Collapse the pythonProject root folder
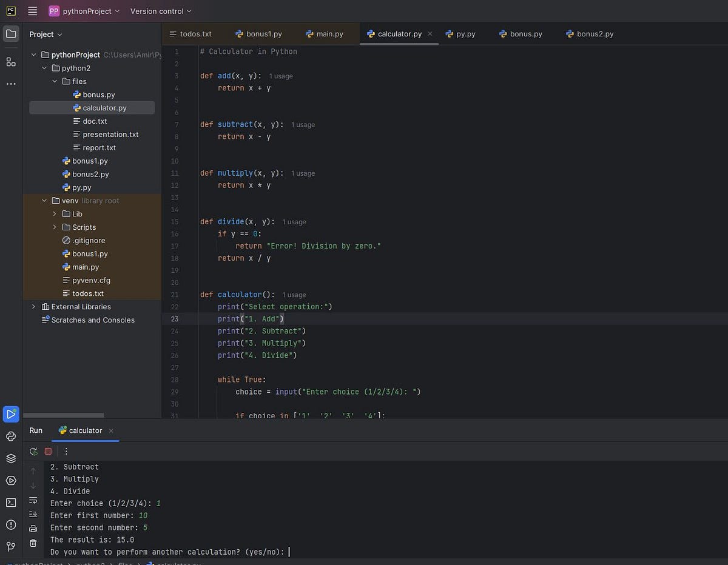 coord(34,55)
